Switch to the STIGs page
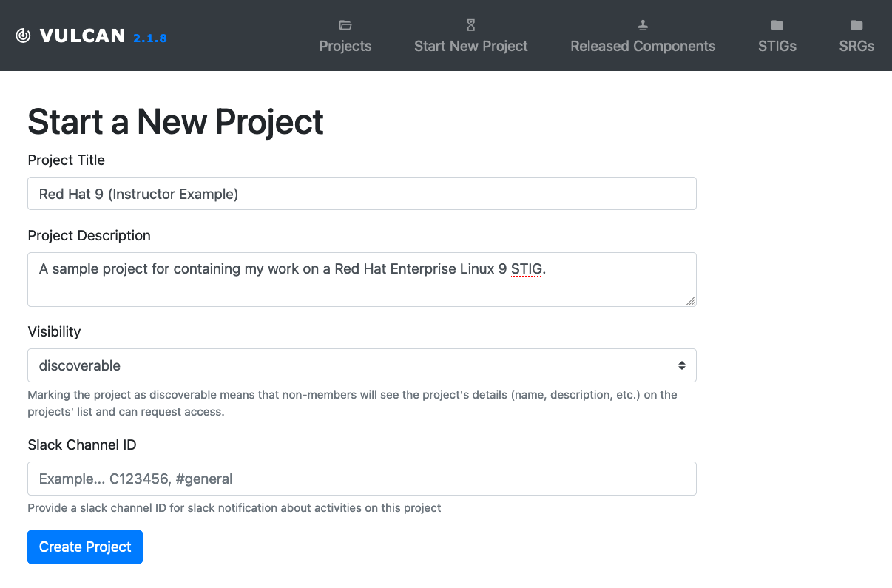The height and width of the screenshot is (588, 892). point(777,46)
